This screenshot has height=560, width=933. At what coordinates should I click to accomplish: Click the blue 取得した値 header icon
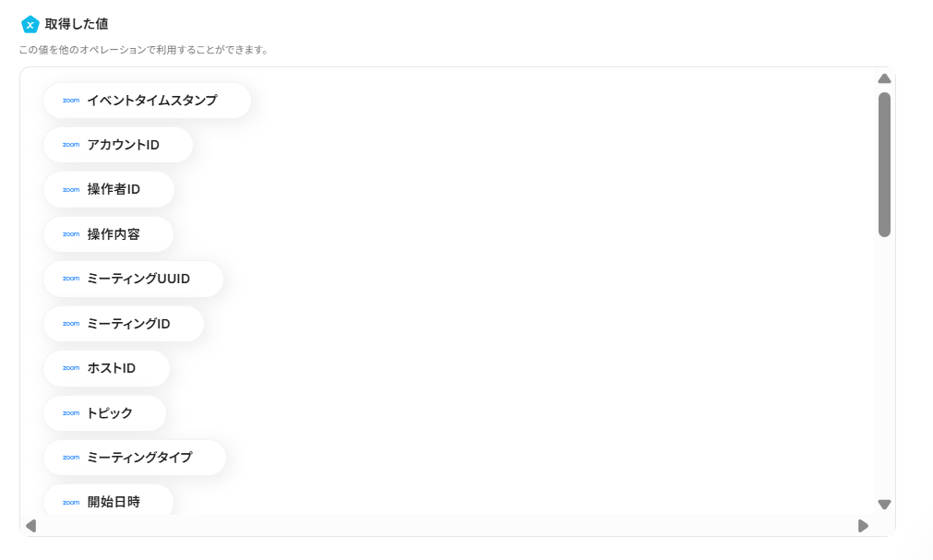pos(30,24)
